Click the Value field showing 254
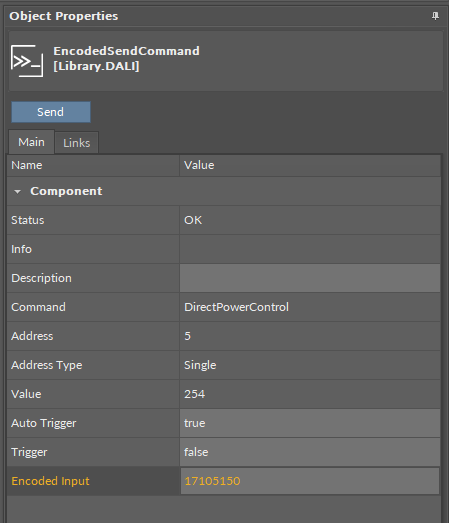The width and height of the screenshot is (449, 523). click(x=310, y=394)
